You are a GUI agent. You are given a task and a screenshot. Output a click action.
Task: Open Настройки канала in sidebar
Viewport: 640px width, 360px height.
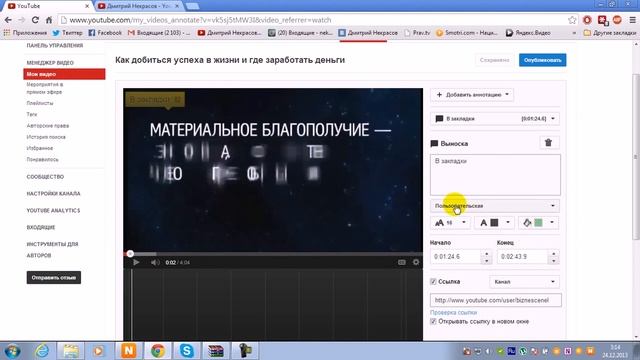pos(53,193)
